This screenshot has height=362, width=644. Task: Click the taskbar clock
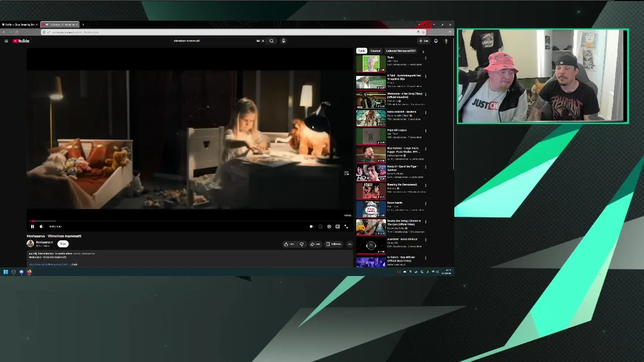pos(446,272)
